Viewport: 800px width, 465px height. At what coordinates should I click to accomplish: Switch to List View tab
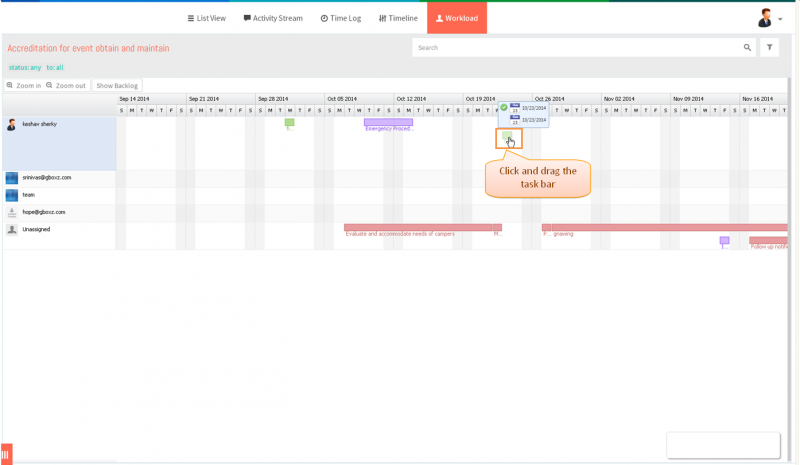tap(206, 18)
